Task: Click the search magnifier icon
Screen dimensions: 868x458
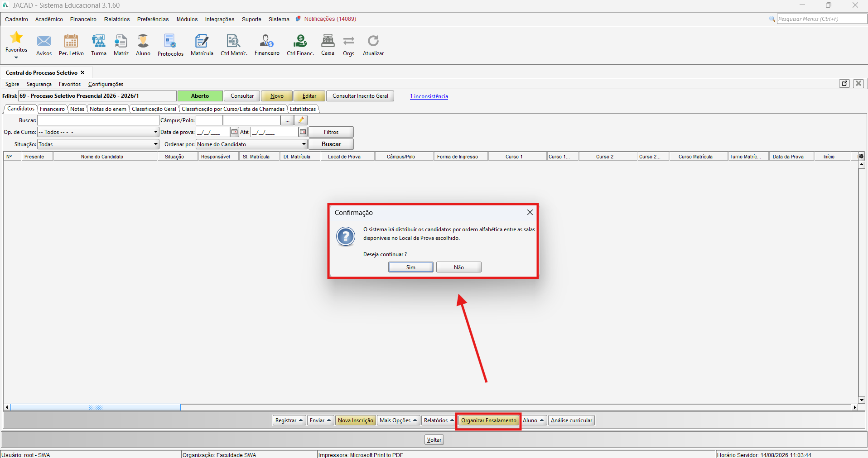Action: (772, 19)
